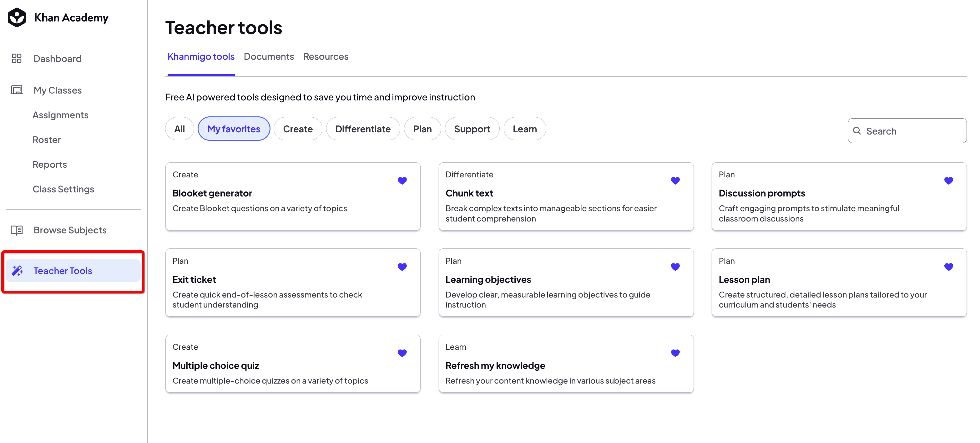Image resolution: width=980 pixels, height=443 pixels.
Task: Click the "Create" label on Blooket generator card
Action: tap(185, 175)
